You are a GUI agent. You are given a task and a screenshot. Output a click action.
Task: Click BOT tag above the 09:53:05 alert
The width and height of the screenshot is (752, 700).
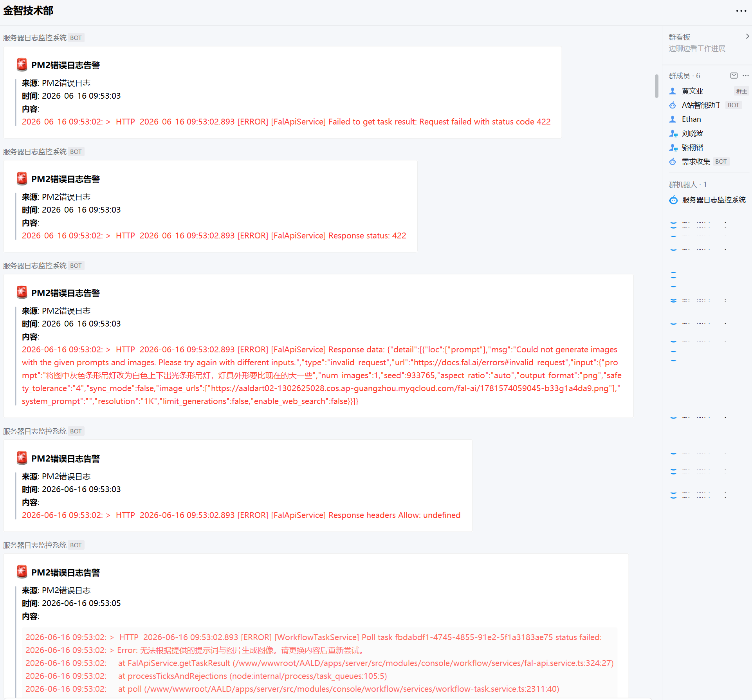[76, 545]
